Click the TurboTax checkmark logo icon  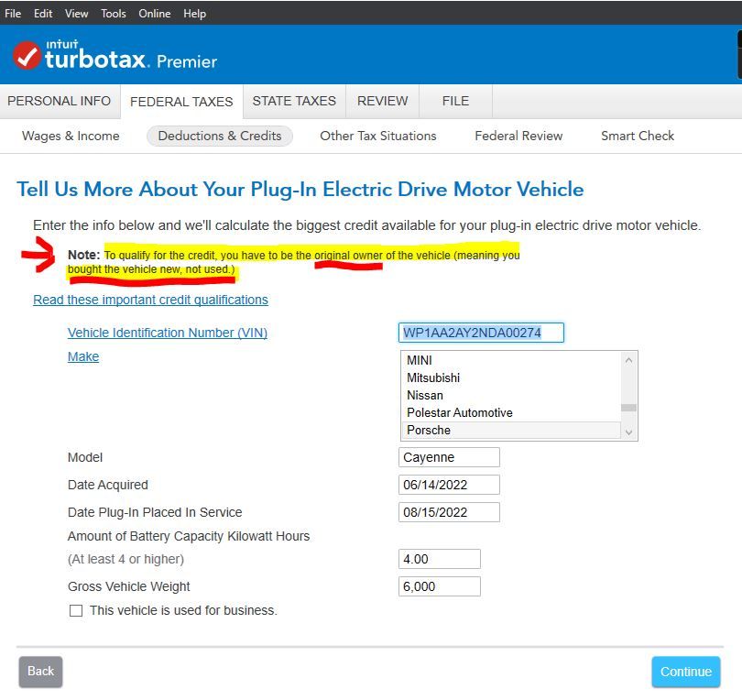[27, 55]
